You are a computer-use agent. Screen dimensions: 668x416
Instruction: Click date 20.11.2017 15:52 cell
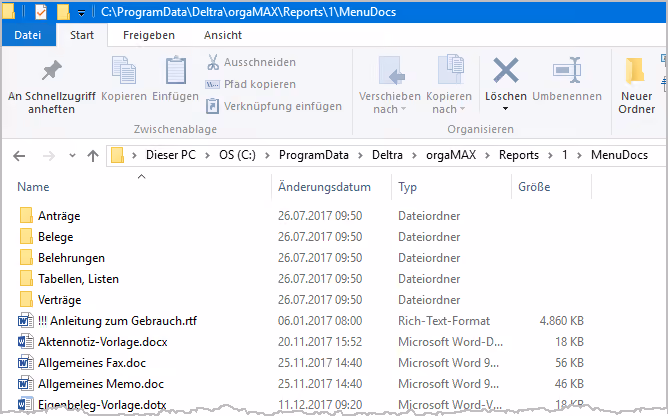tap(320, 341)
